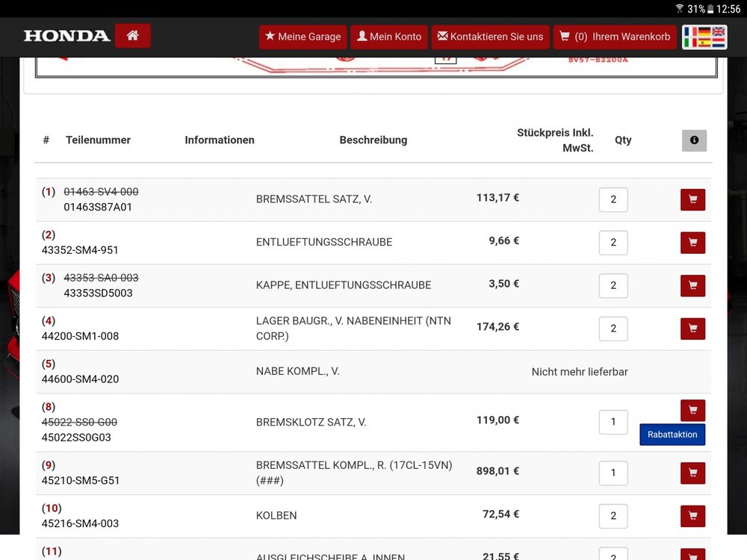Add KAPPE, ENTLUEFTUNGSSCHRAUBE to cart
The image size is (747, 560).
(692, 286)
